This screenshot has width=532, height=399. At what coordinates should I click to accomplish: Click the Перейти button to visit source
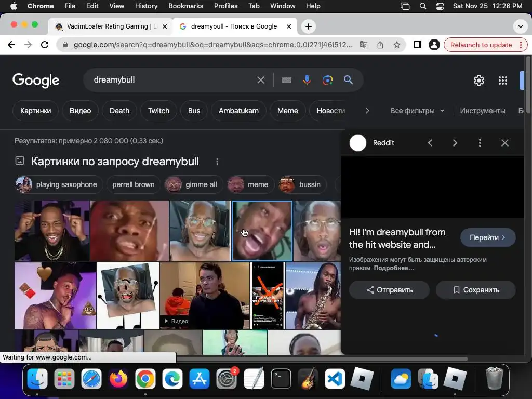488,237
